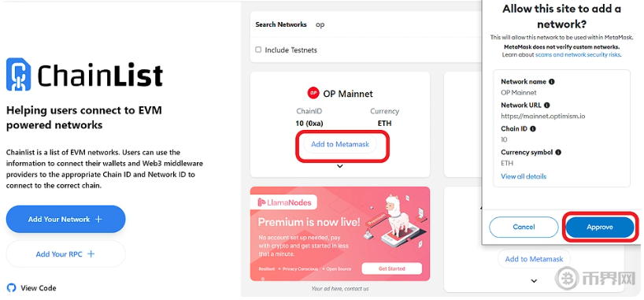The image size is (644, 300).
Task: Click Get Started in the LlamaNodes ad
Action: pyautogui.click(x=391, y=269)
